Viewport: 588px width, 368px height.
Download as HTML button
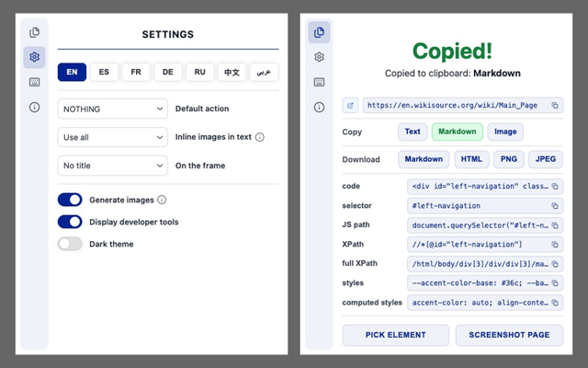coord(471,159)
